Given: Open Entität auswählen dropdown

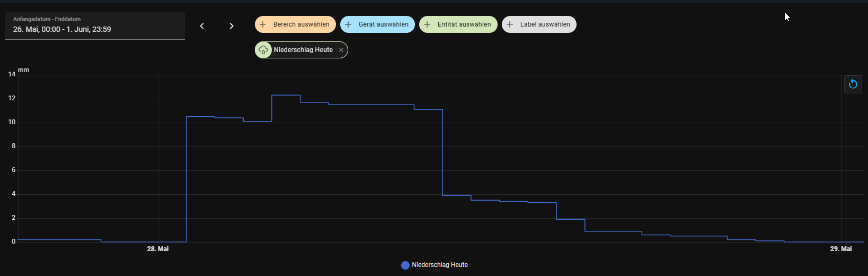Looking at the screenshot, I should (x=458, y=24).
